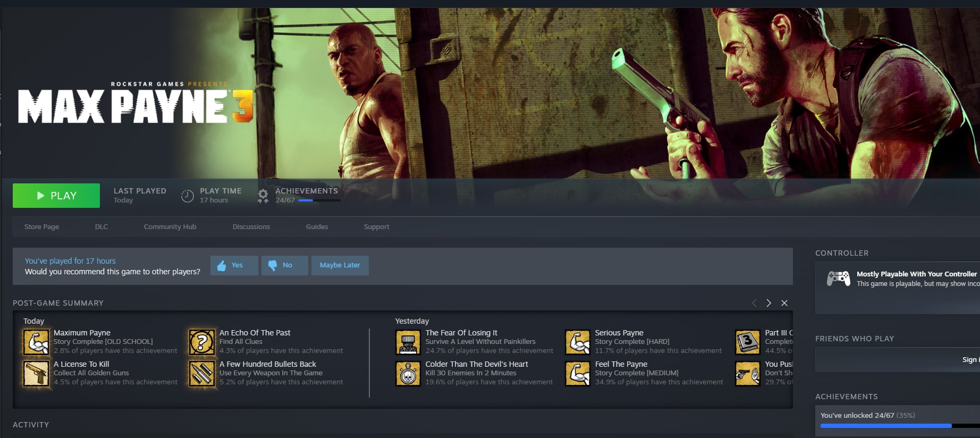This screenshot has height=438, width=980.
Task: Click the Feel The Payne achievement title
Action: 621,364
